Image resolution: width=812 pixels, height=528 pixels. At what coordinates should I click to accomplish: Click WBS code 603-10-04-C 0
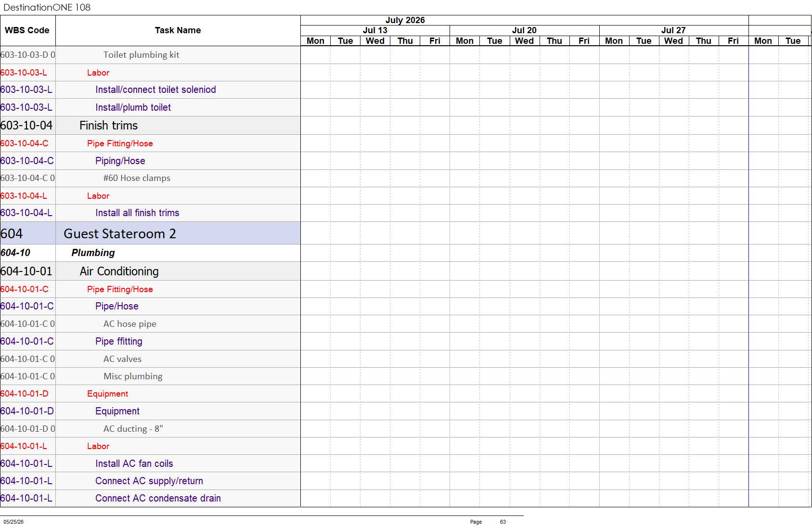[x=27, y=178]
